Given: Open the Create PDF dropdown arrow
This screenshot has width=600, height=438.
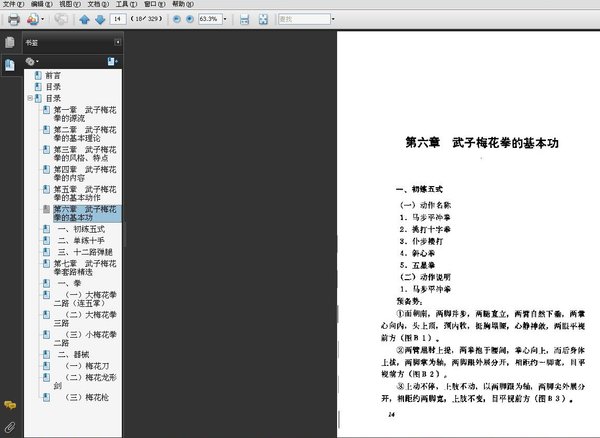Looking at the screenshot, I should pyautogui.click(x=42, y=19).
